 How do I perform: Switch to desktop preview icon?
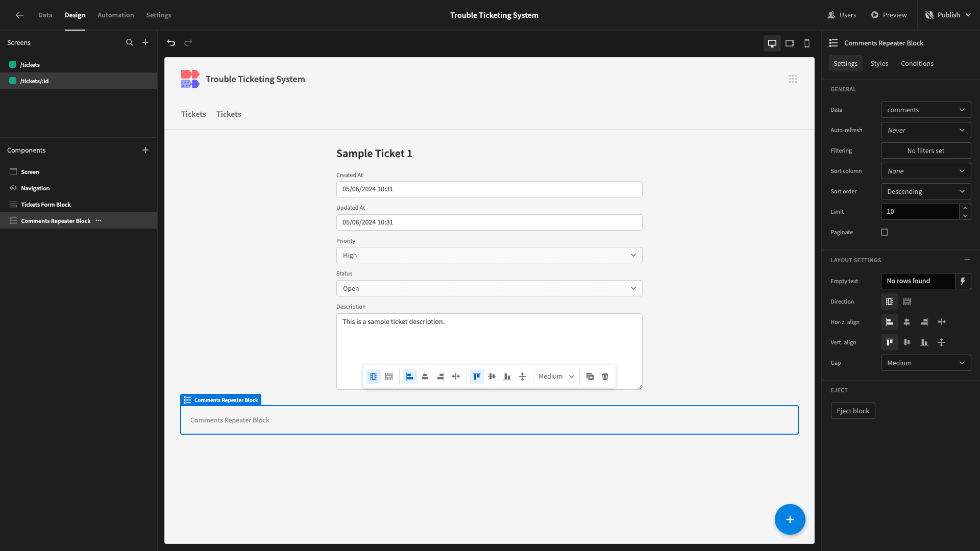click(x=772, y=43)
